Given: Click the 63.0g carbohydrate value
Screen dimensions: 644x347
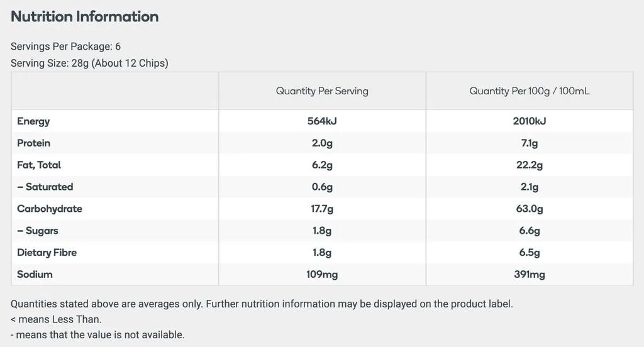Looking at the screenshot, I should pos(530,209).
